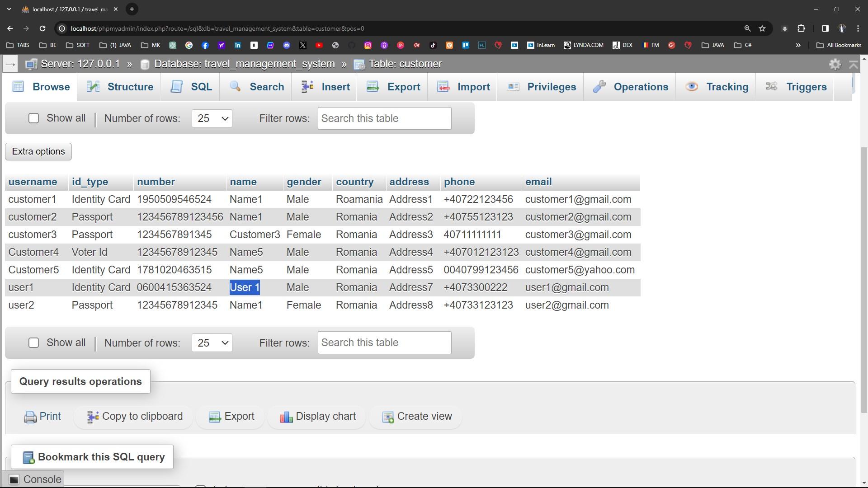Open the Console panel icon

pos(14,479)
